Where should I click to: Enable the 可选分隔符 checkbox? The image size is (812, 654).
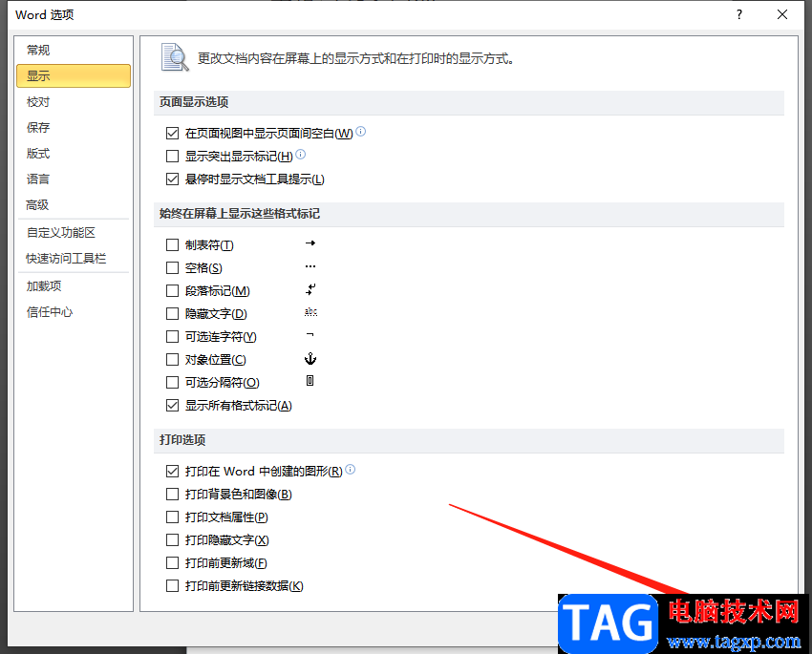[x=173, y=382]
